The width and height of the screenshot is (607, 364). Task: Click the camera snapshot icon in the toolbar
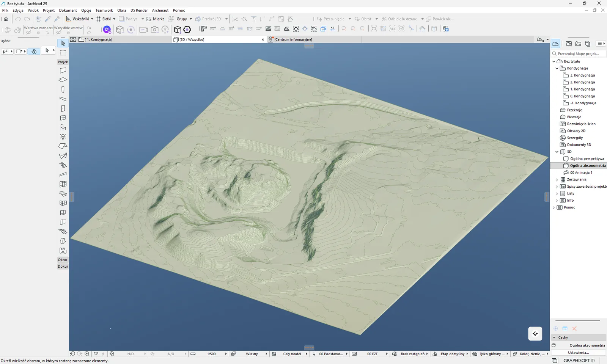click(154, 29)
